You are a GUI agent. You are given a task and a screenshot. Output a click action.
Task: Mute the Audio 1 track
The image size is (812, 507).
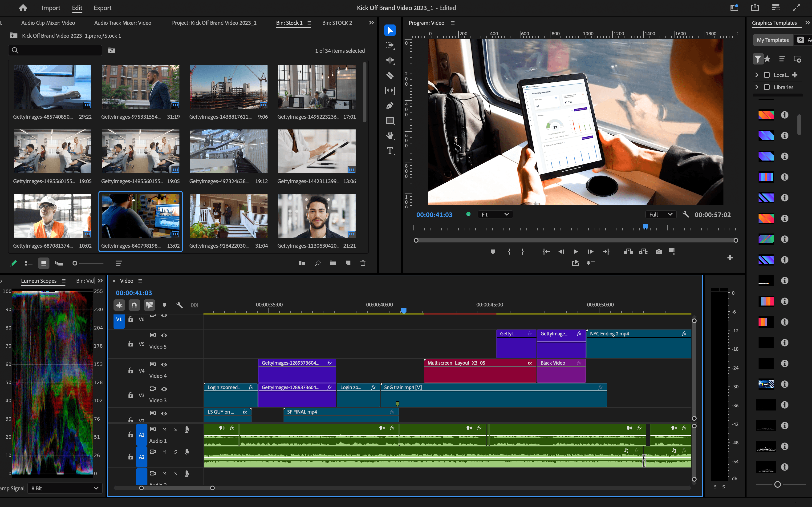tap(164, 429)
